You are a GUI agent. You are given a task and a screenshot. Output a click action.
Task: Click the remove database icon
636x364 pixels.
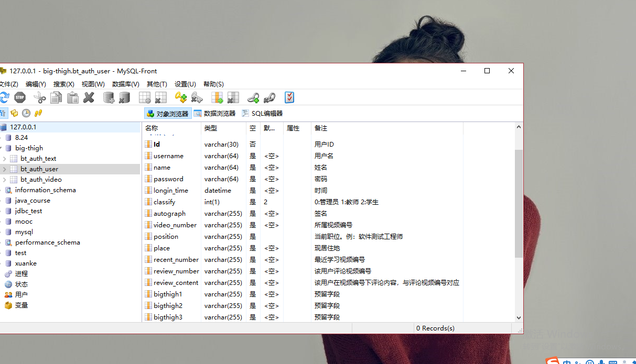125,97
